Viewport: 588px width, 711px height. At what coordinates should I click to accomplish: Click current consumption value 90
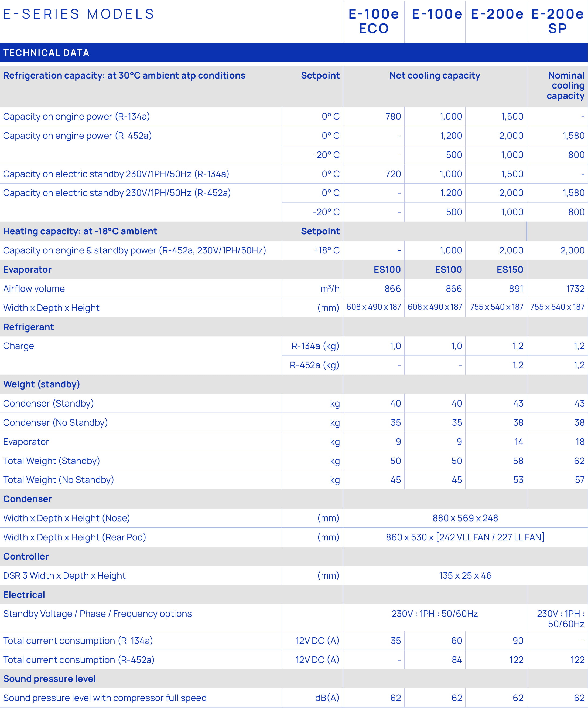tap(518, 641)
